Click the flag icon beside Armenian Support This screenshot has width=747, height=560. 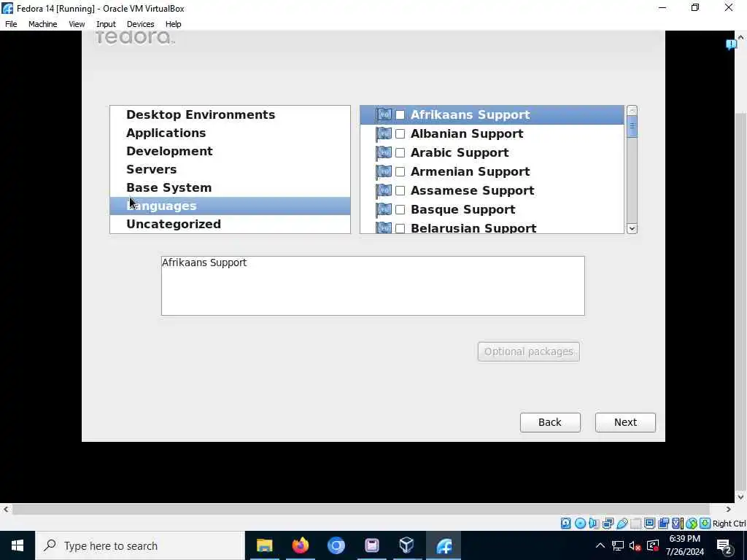(384, 172)
